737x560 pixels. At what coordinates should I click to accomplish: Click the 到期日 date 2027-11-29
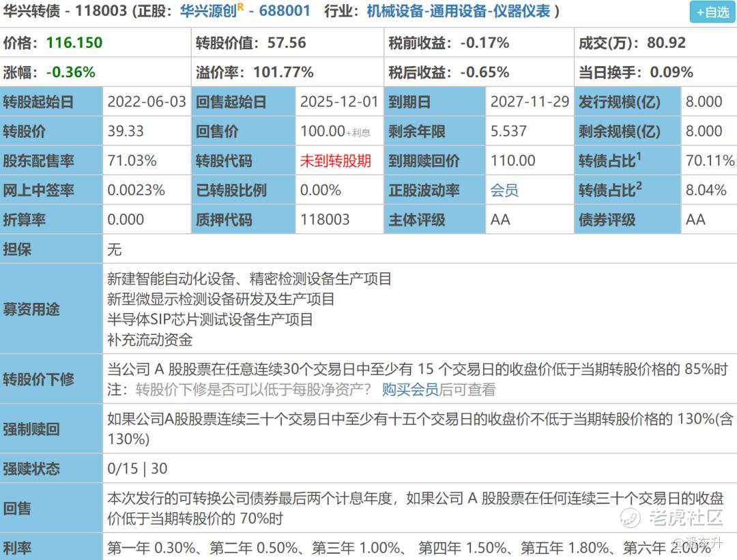pyautogui.click(x=530, y=102)
